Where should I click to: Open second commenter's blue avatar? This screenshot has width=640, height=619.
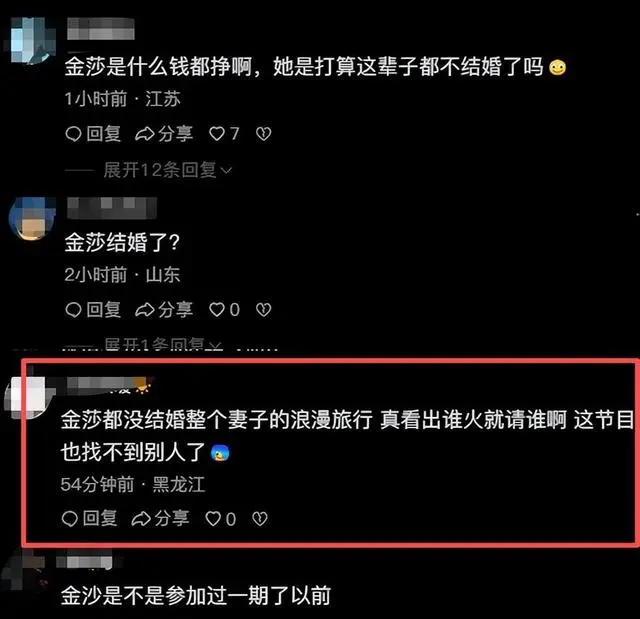(32, 219)
